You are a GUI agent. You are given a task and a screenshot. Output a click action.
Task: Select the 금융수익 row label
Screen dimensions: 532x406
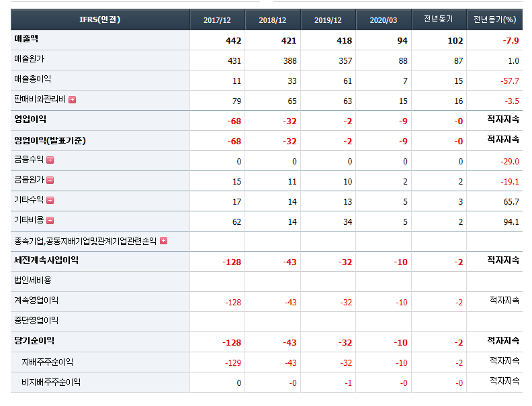click(29, 160)
